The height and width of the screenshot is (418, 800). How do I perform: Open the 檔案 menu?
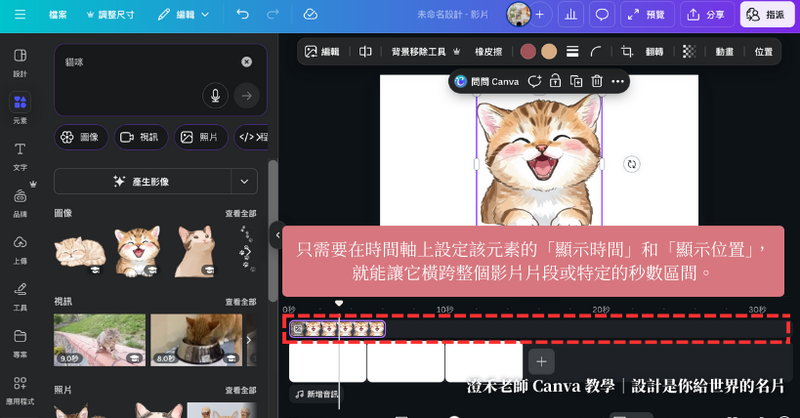tap(58, 15)
